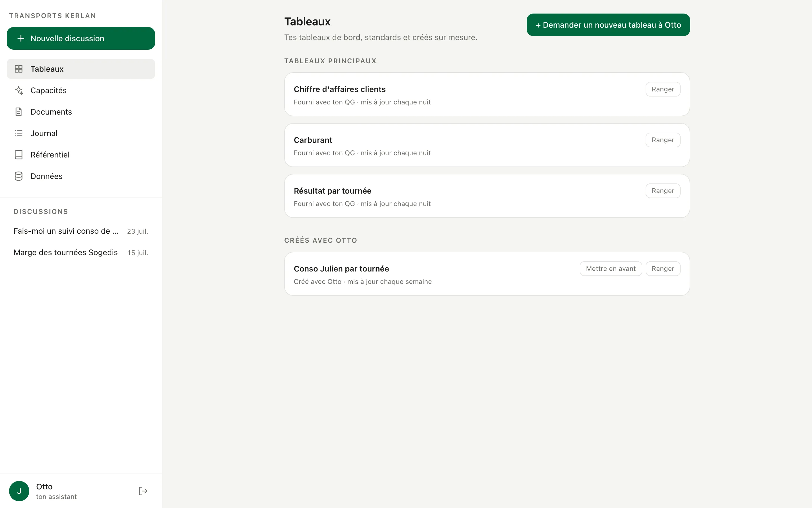This screenshot has width=812, height=508.
Task: Click the Otto assistant name
Action: (44, 487)
